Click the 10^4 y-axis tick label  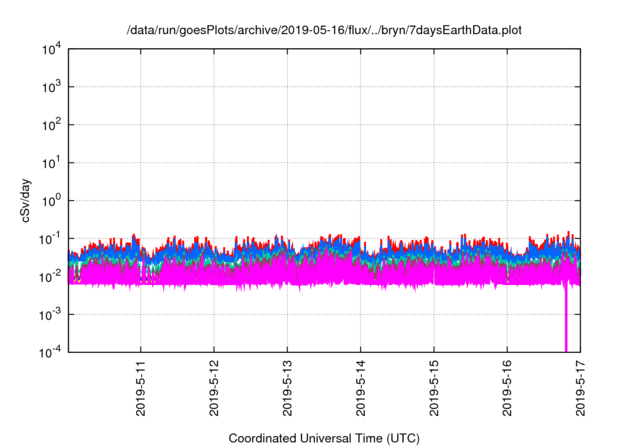pyautogui.click(x=52, y=50)
